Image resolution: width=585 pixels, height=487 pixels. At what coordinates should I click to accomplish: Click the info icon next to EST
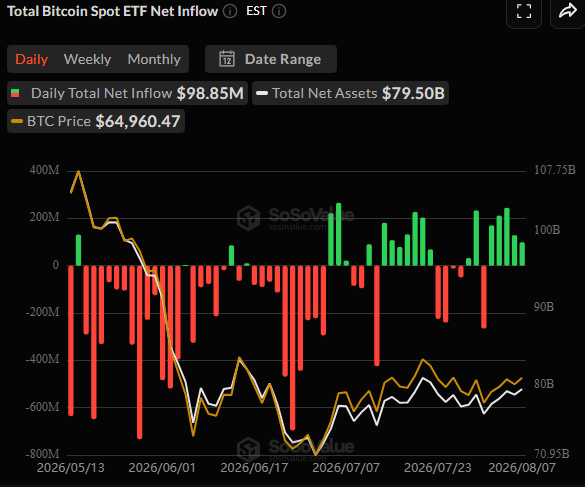click(x=279, y=11)
